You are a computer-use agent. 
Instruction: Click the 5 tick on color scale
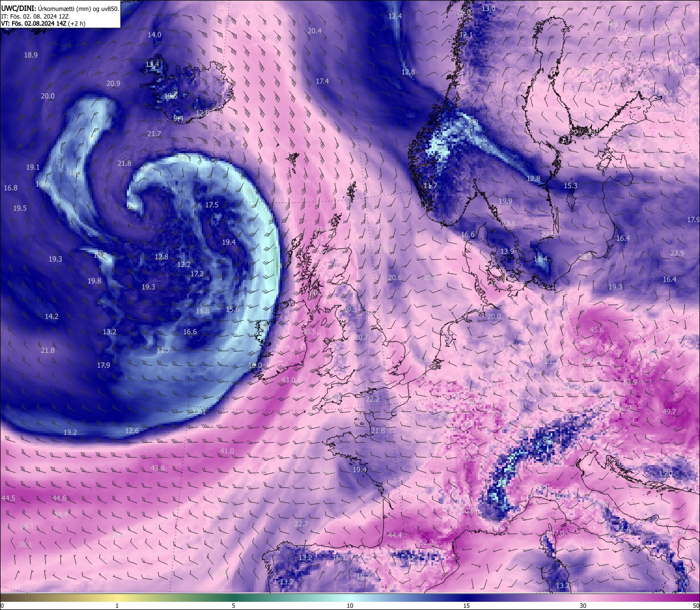click(234, 606)
